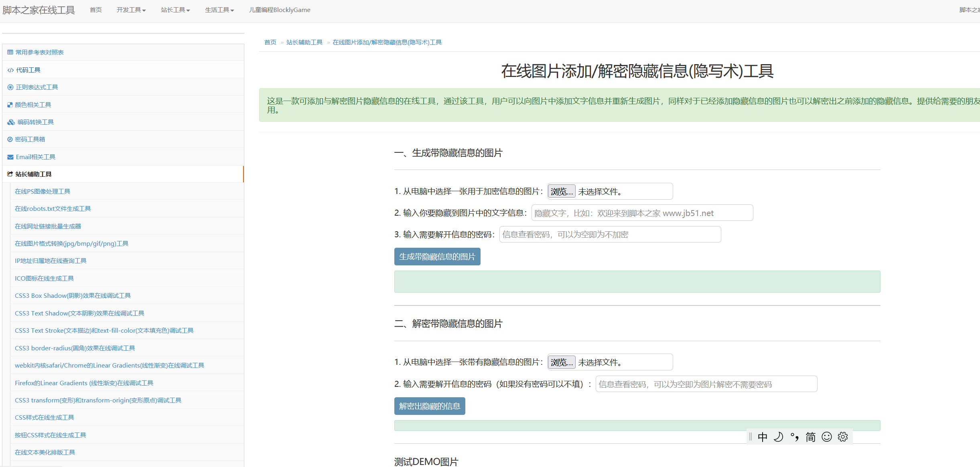Go to 首页 in top navigation
980x467 pixels.
96,10
